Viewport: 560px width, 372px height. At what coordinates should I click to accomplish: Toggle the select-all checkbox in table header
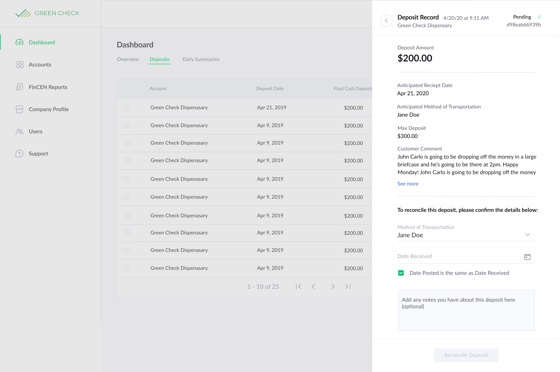click(x=128, y=89)
